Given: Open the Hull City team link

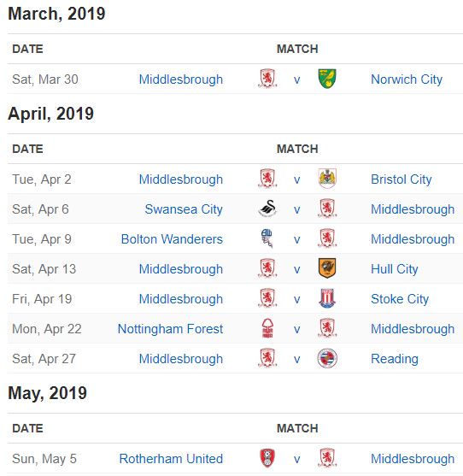Looking at the screenshot, I should coord(395,269).
